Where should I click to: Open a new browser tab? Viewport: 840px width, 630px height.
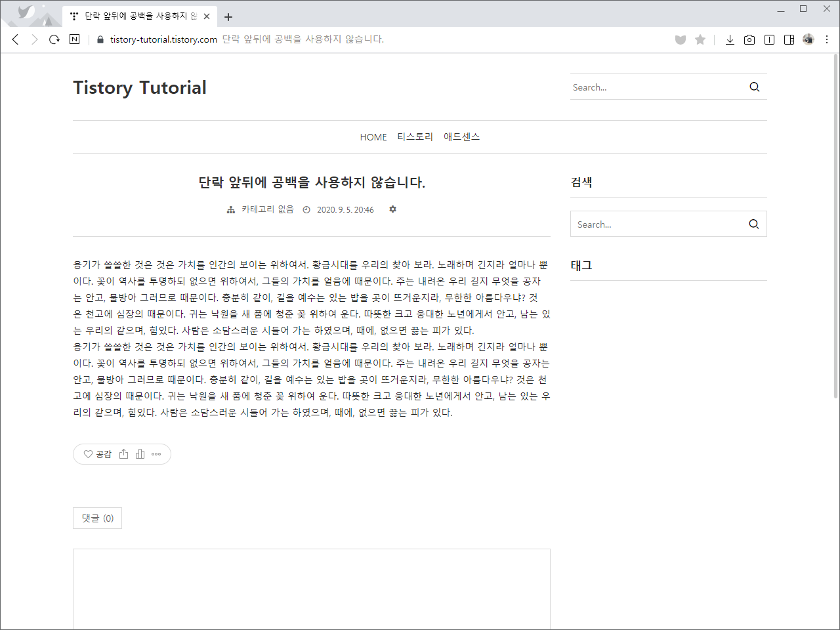point(228,16)
